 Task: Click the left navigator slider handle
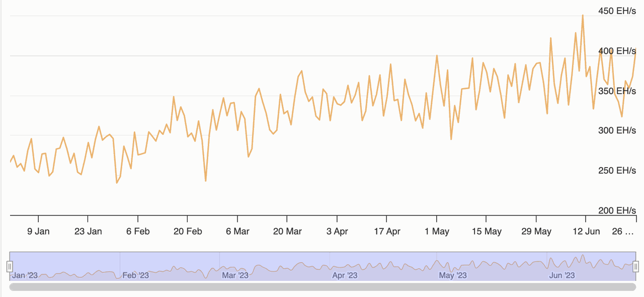[x=9, y=267]
